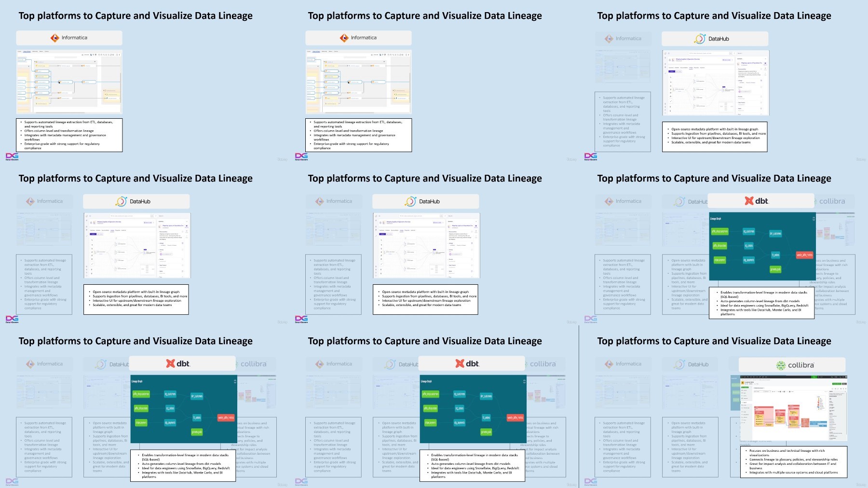Screen dimensions: 868x488
Task: Open the Informatica lineage screenshot in the top-left slide
Action: tap(69, 82)
